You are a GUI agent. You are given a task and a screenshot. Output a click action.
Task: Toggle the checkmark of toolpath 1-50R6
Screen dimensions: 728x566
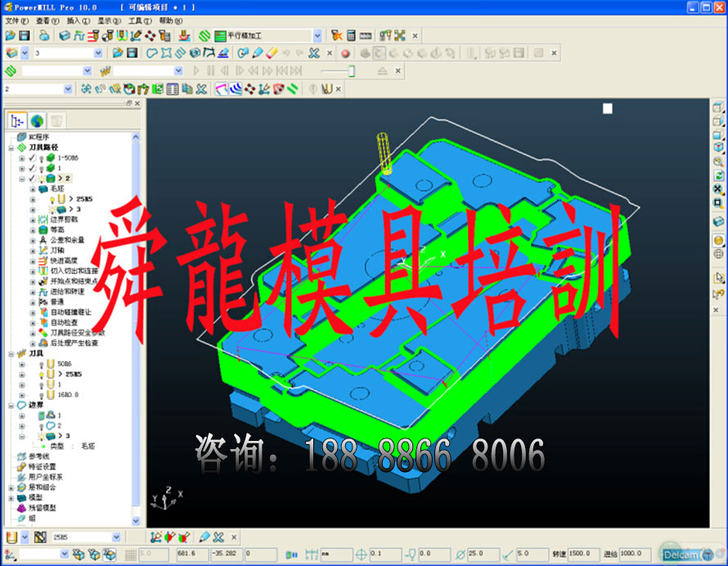[x=32, y=157]
